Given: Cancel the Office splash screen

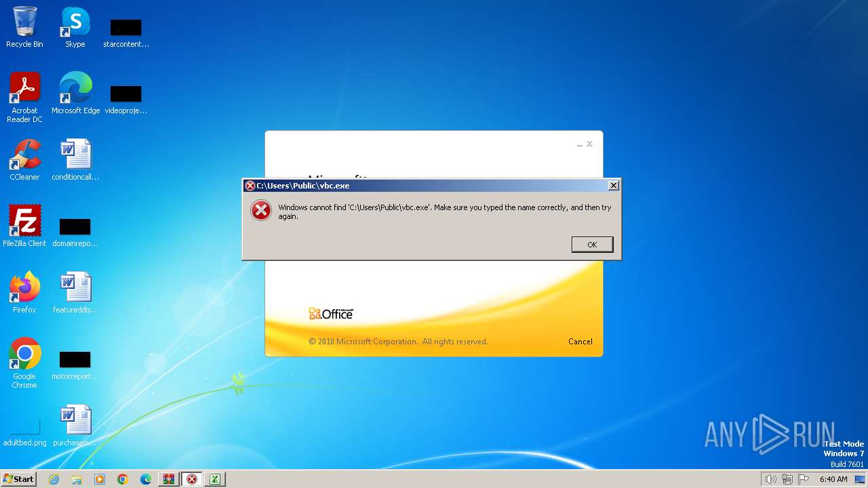Looking at the screenshot, I should coord(580,342).
